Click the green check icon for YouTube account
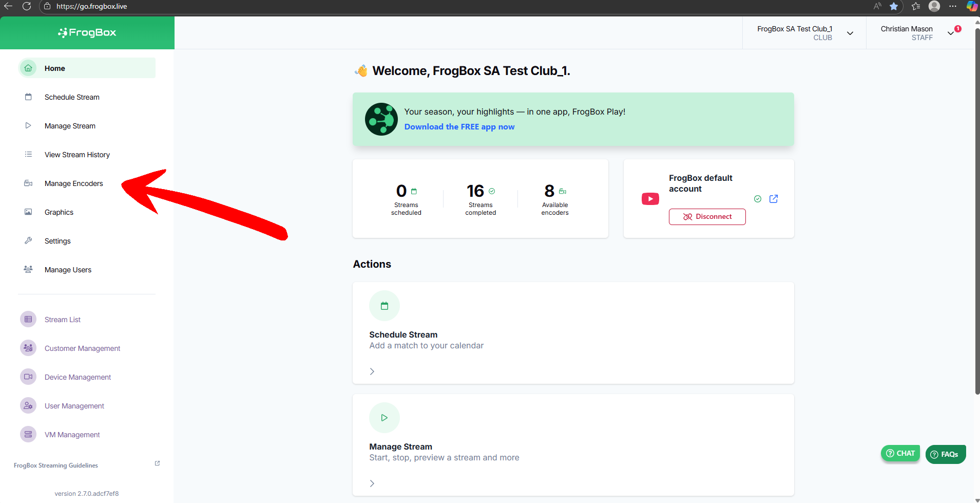The height and width of the screenshot is (503, 980). 758,199
